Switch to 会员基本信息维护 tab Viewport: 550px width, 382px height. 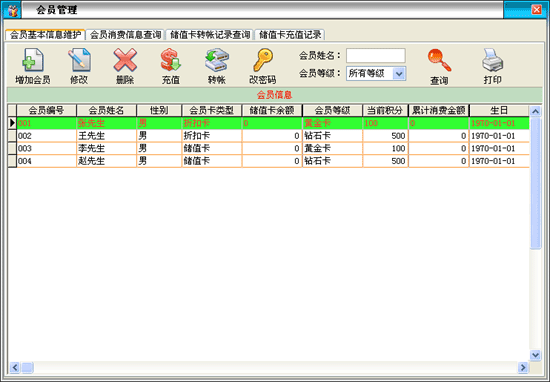pos(45,35)
